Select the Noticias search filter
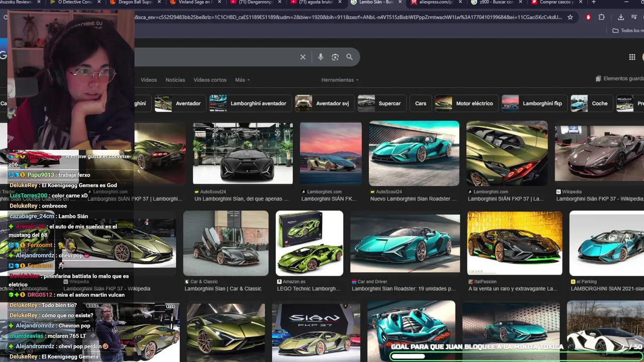The height and width of the screenshot is (362, 644). pyautogui.click(x=175, y=80)
